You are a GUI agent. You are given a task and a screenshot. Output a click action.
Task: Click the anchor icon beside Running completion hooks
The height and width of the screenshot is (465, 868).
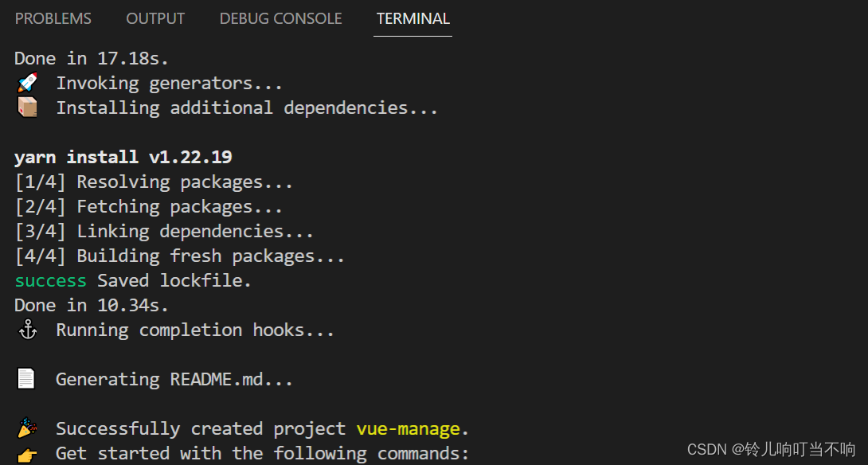(x=26, y=330)
